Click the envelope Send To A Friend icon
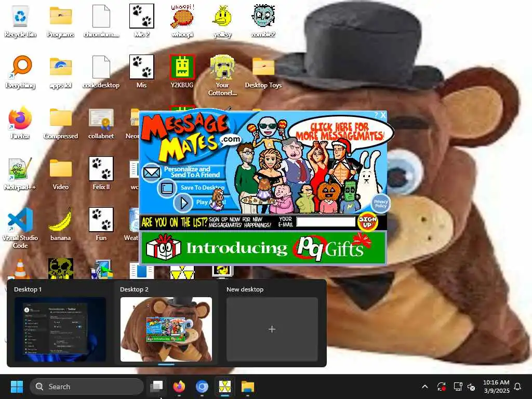Viewport: 532px width, 399px height. click(151, 172)
